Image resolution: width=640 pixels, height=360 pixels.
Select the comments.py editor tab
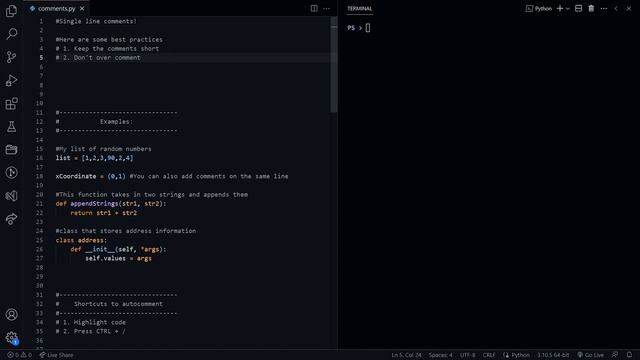(57, 8)
